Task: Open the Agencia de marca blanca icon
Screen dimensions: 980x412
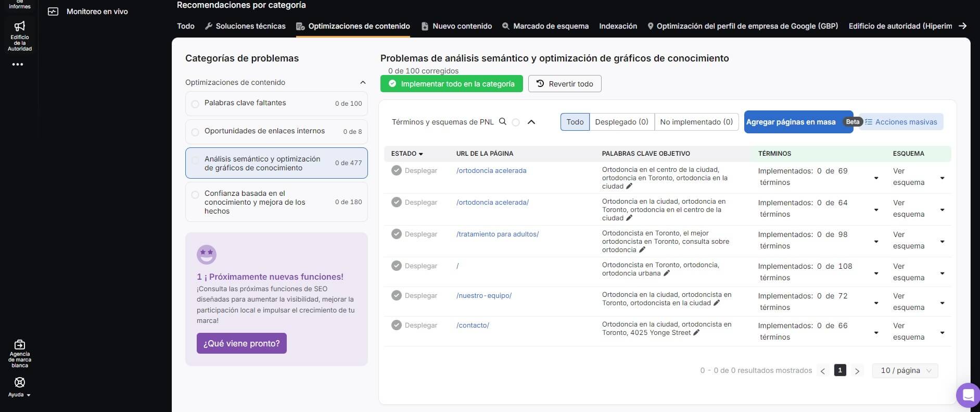Action: [x=20, y=344]
